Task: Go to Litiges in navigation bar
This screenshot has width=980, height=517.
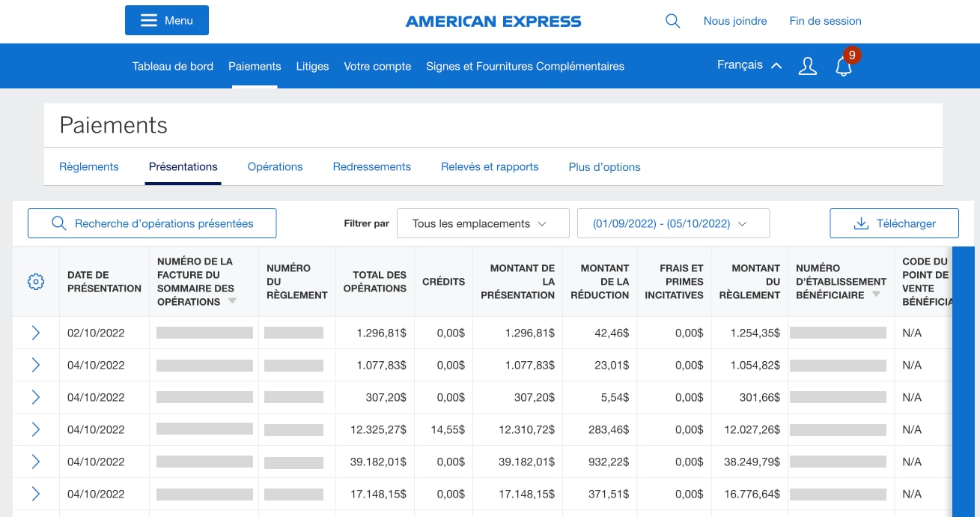Action: (312, 66)
